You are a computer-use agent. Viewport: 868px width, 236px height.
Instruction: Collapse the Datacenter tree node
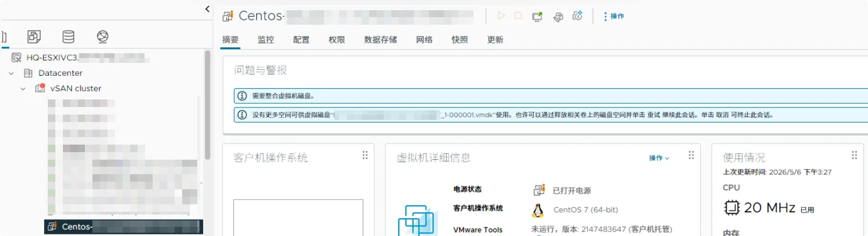click(11, 73)
